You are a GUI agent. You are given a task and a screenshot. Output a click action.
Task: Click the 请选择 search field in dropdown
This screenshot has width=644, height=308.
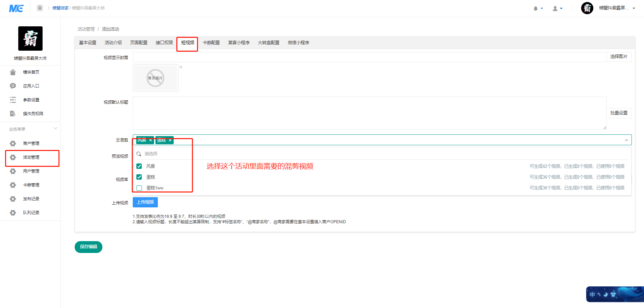tap(382, 154)
